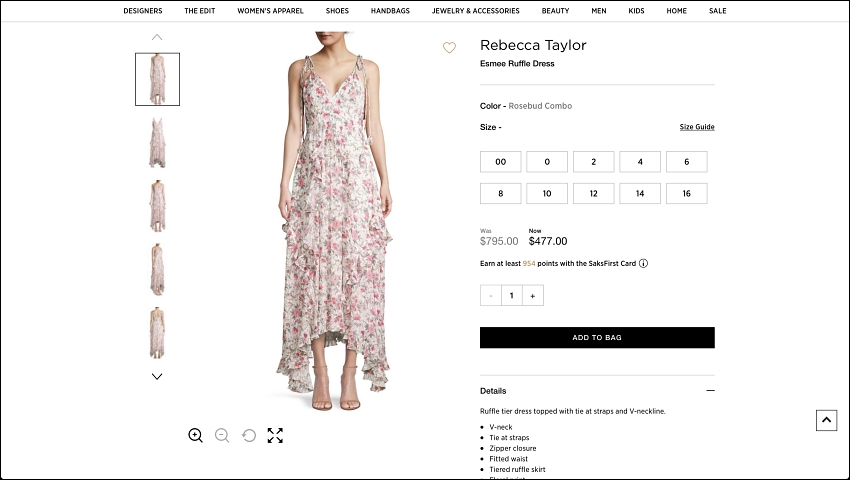The height and width of the screenshot is (480, 850).
Task: Select size 6
Action: 687,162
